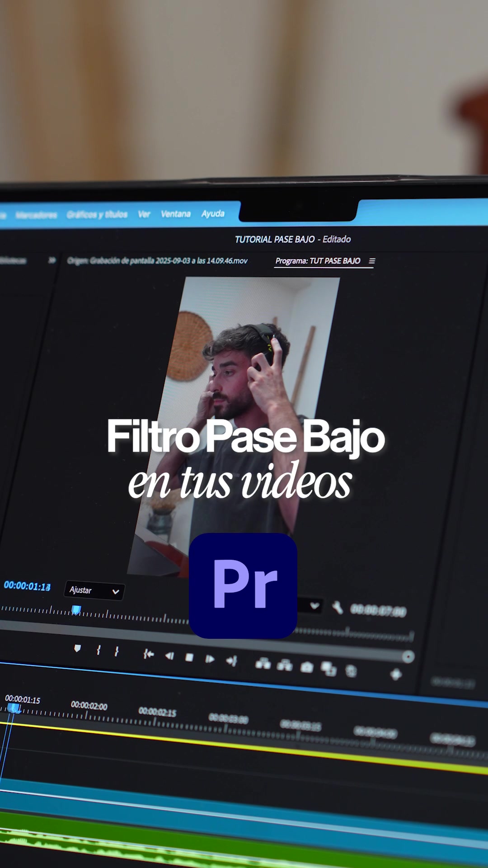Click the TUTORIAL PASE BAJO - Editado title
Image resolution: width=488 pixels, height=868 pixels.
pos(293,239)
